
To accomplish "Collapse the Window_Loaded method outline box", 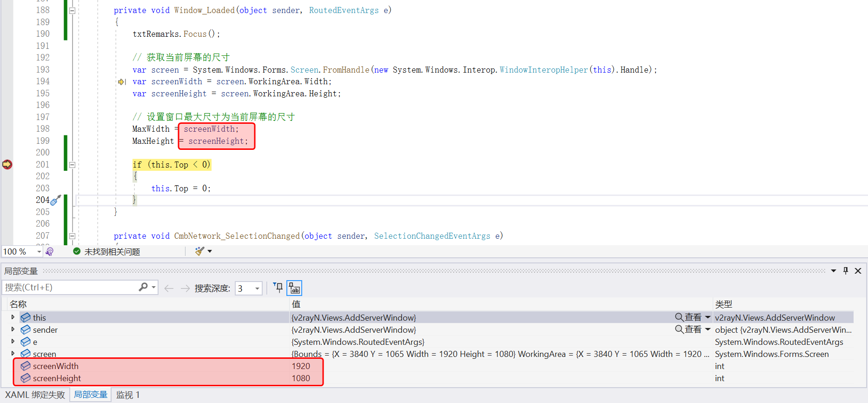I will tap(72, 10).
